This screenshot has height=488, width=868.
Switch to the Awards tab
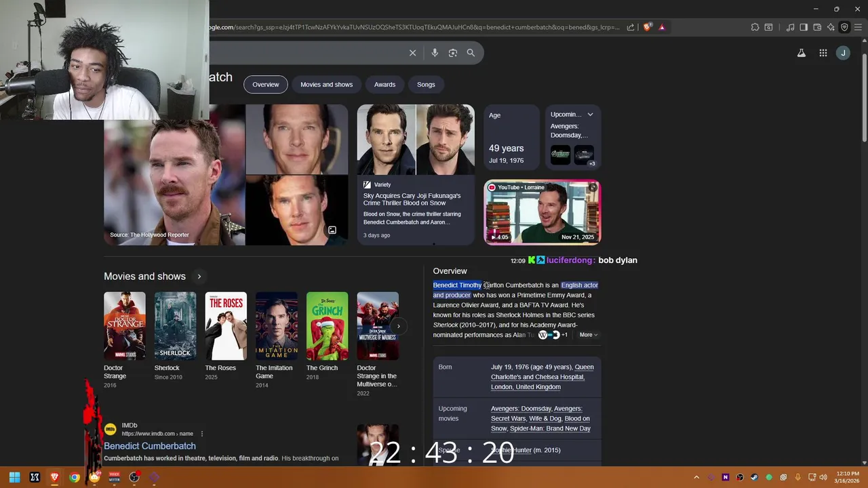click(384, 84)
